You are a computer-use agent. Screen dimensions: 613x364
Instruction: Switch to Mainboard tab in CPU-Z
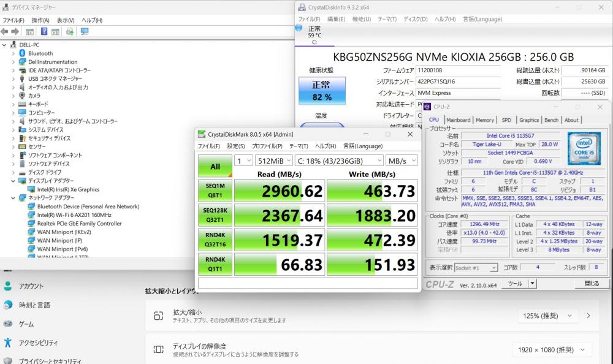click(458, 120)
